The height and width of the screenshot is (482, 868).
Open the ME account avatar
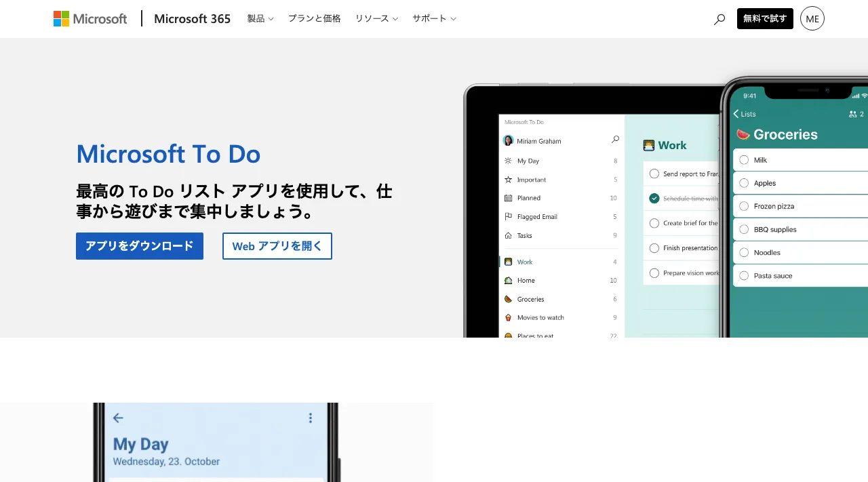click(x=812, y=18)
